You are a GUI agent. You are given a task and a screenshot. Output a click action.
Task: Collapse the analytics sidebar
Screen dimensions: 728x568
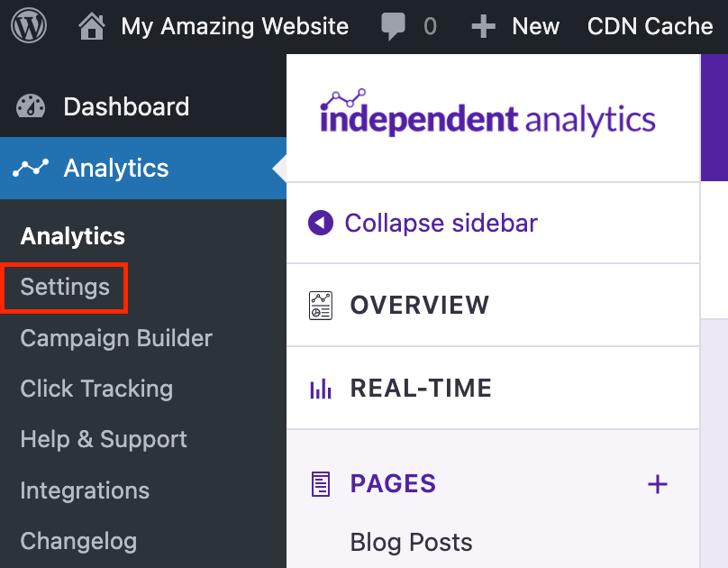click(x=422, y=223)
